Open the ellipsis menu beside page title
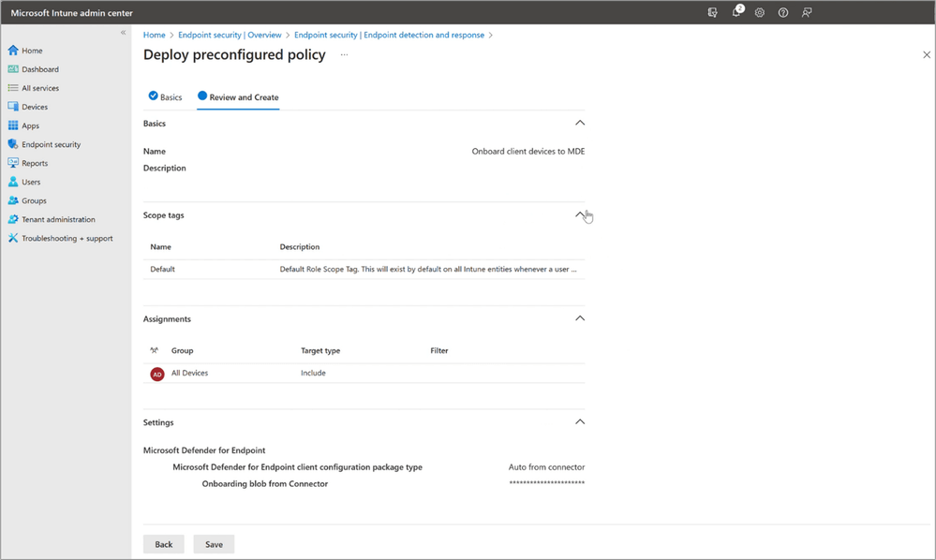936x560 pixels. click(344, 55)
